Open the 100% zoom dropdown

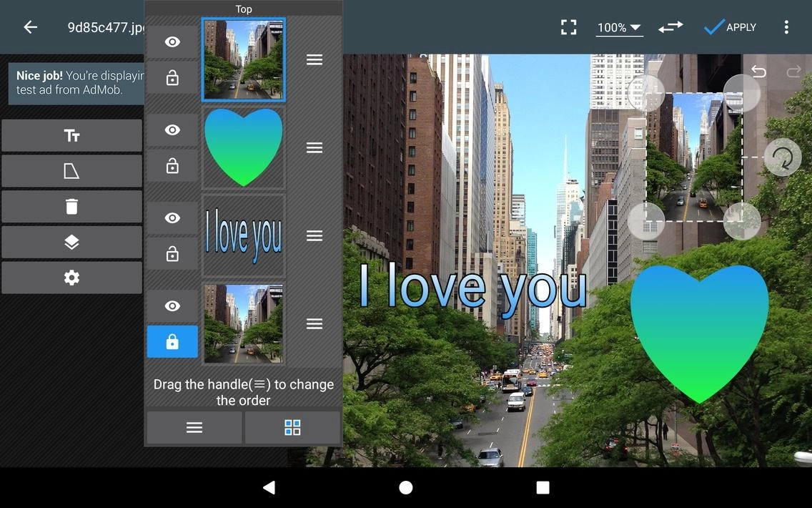pos(619,27)
